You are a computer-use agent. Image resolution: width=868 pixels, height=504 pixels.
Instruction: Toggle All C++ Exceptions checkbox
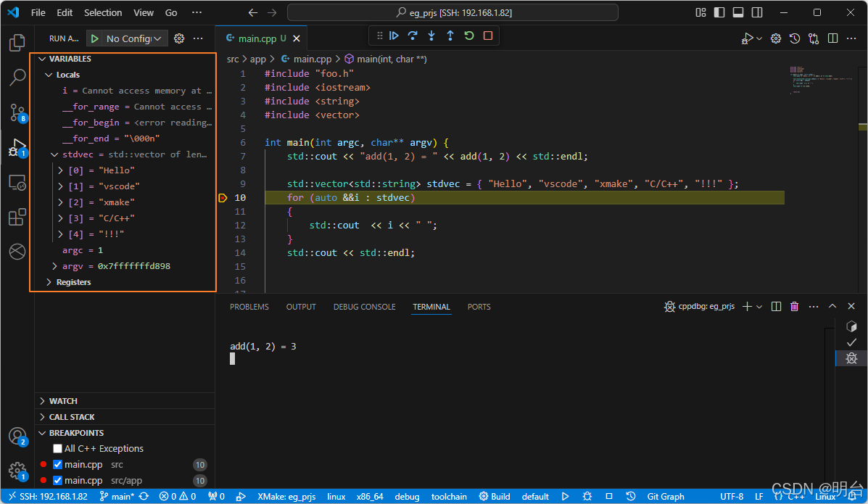(57, 449)
